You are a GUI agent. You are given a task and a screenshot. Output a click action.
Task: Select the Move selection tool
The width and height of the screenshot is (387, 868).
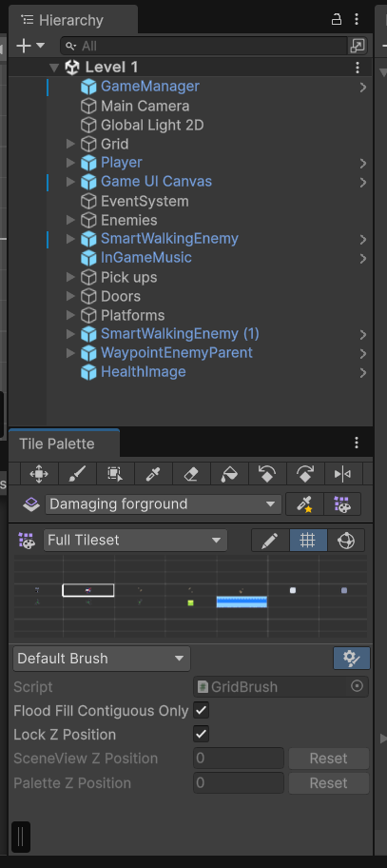click(x=39, y=474)
